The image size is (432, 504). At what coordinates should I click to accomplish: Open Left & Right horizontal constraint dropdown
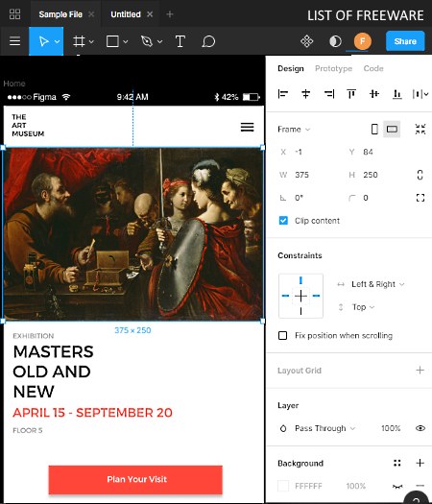click(x=377, y=284)
